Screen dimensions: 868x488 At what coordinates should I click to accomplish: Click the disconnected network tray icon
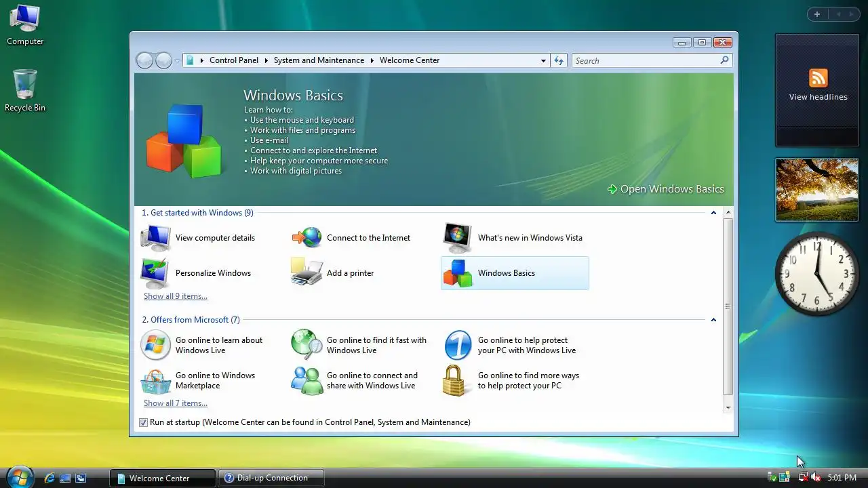[803, 478]
